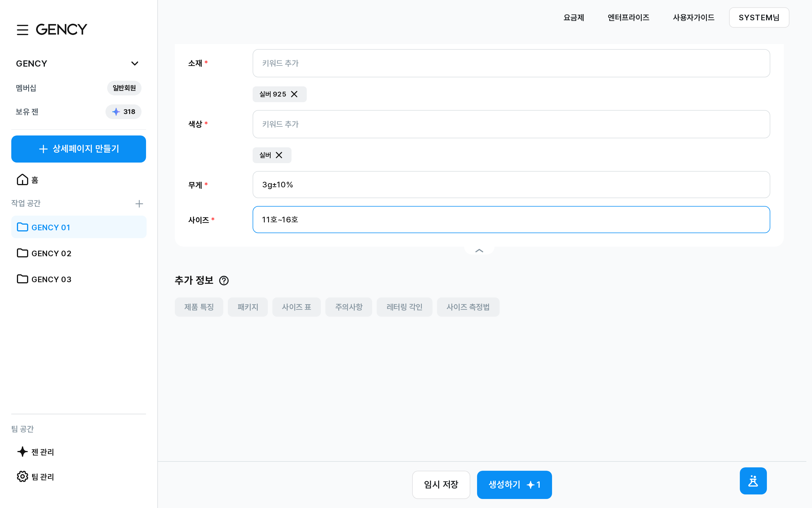Add a new workspace with the plus icon
The height and width of the screenshot is (508, 812).
(x=139, y=203)
